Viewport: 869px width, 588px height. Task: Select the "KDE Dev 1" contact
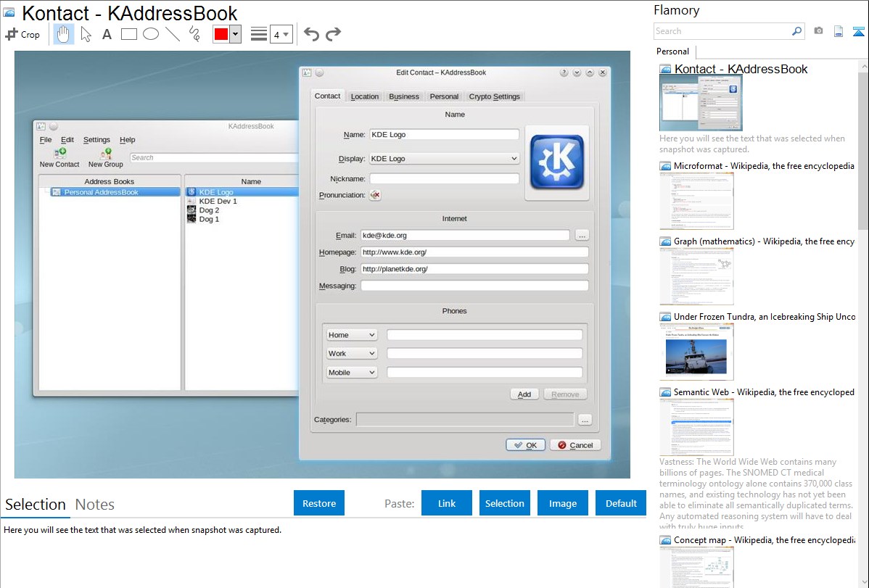tap(218, 201)
